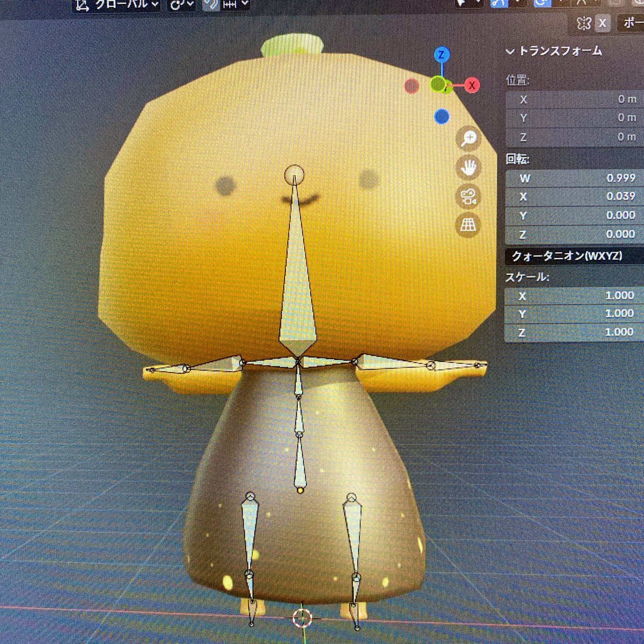Screen dimensions: 644x644
Task: Click the dim blue negative Z gizmo handle
Action: [x=442, y=116]
